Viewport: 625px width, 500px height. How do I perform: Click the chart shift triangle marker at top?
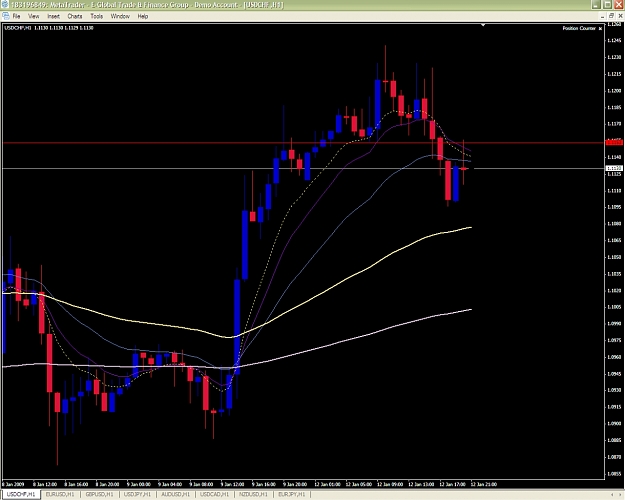[x=483, y=26]
